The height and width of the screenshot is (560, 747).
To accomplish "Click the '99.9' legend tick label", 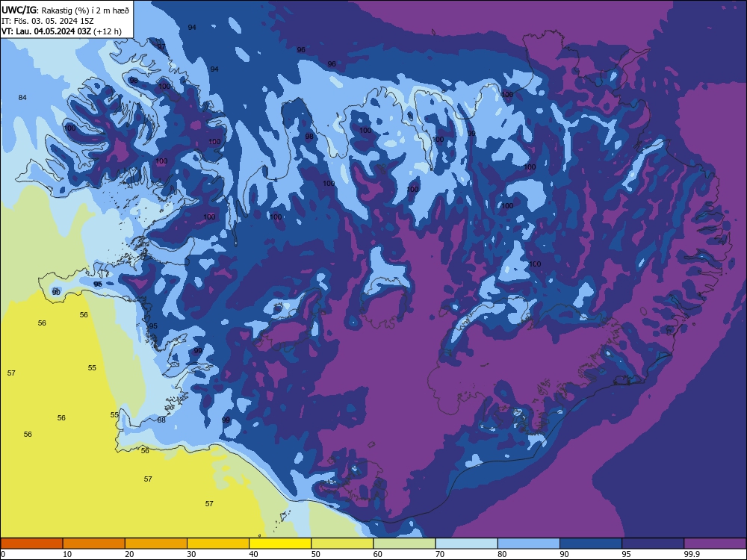I will [691, 554].
